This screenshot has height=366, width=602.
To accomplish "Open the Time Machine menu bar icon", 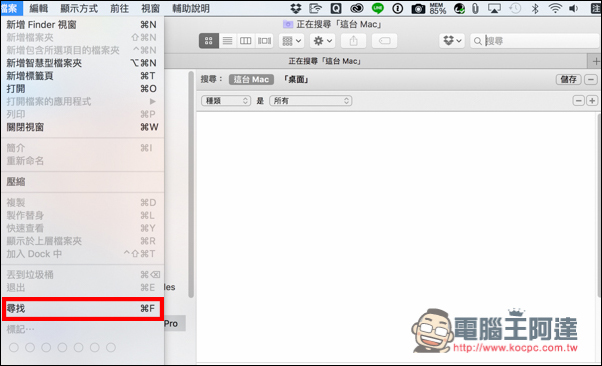I will (515, 8).
